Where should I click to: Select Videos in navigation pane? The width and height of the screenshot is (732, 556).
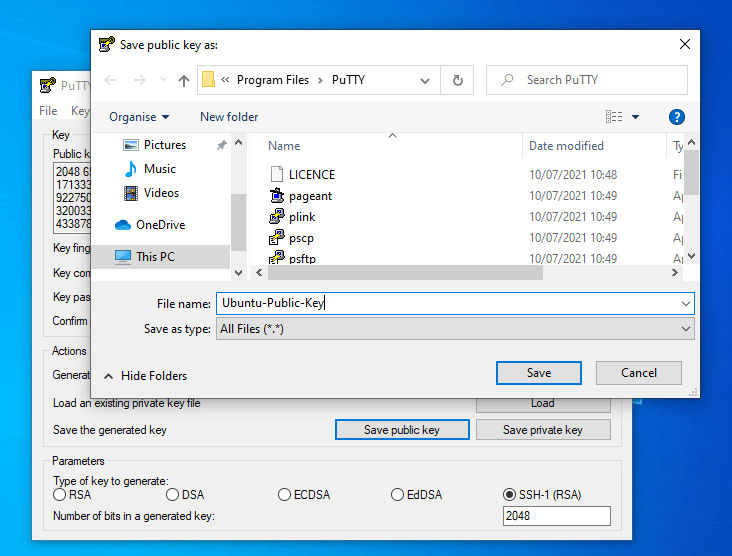(x=162, y=193)
